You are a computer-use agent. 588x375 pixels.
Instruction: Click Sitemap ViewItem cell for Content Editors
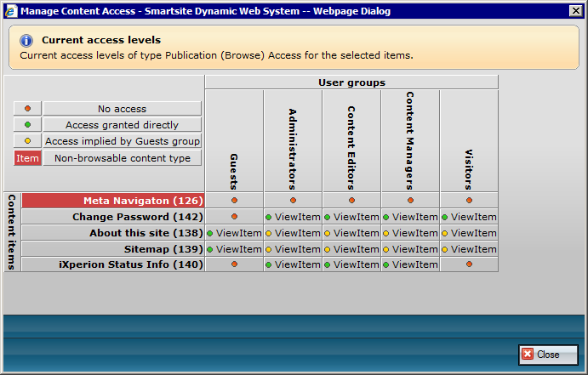pos(351,249)
